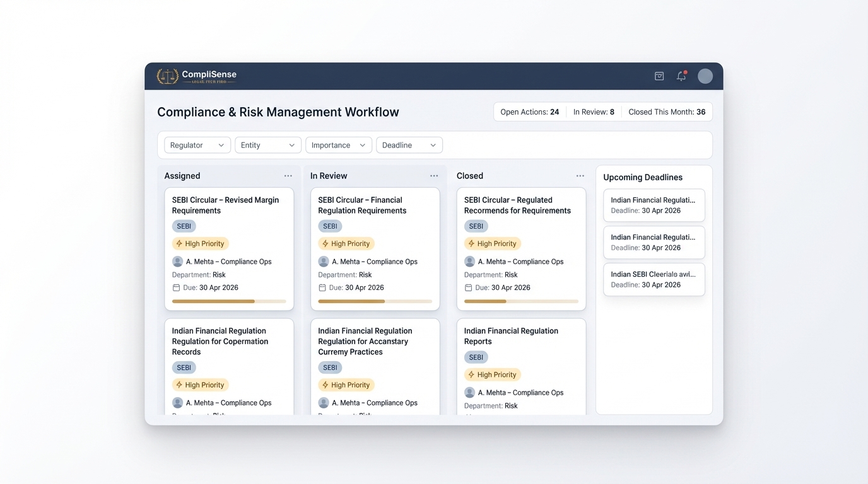This screenshot has height=484, width=868.
Task: Open SEBI Circular – Financial Regulation Requirements card
Action: click(x=375, y=249)
